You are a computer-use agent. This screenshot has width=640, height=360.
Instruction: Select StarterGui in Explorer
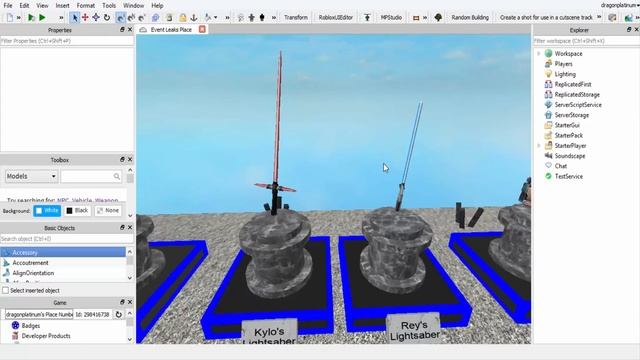[567, 125]
